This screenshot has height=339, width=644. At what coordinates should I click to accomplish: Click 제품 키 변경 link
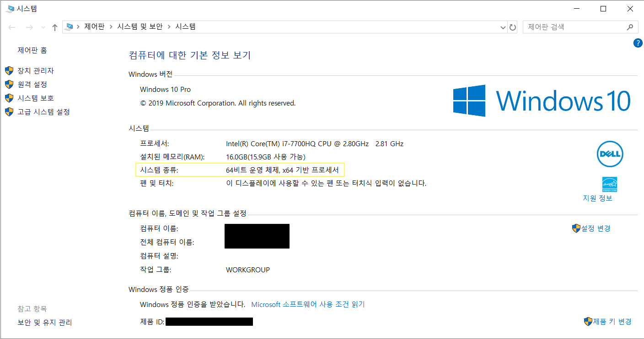coord(612,322)
